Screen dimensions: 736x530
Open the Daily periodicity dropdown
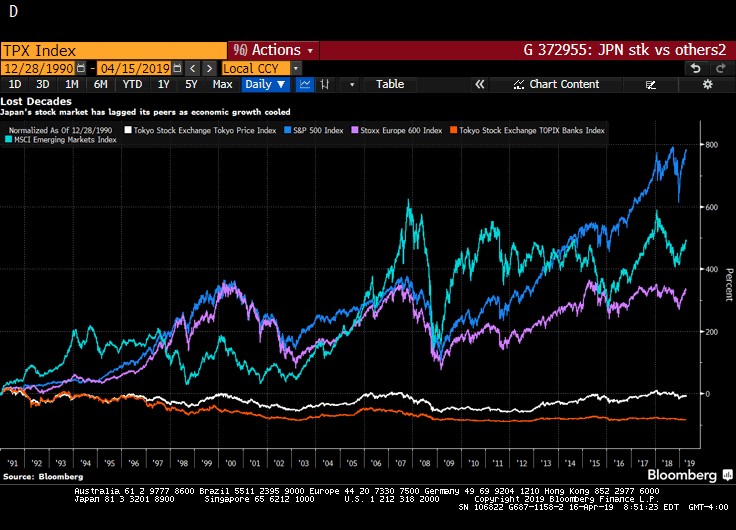265,84
